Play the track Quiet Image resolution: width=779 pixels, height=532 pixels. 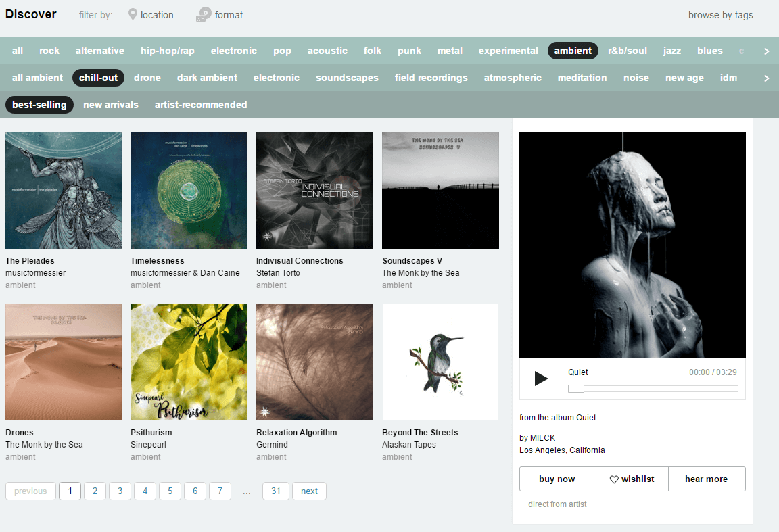(540, 379)
